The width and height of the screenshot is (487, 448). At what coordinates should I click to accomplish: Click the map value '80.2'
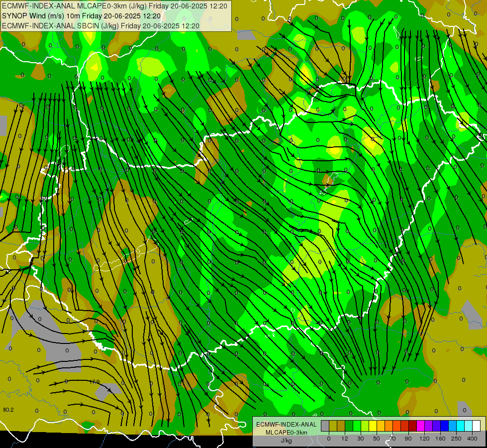[x=8, y=410]
